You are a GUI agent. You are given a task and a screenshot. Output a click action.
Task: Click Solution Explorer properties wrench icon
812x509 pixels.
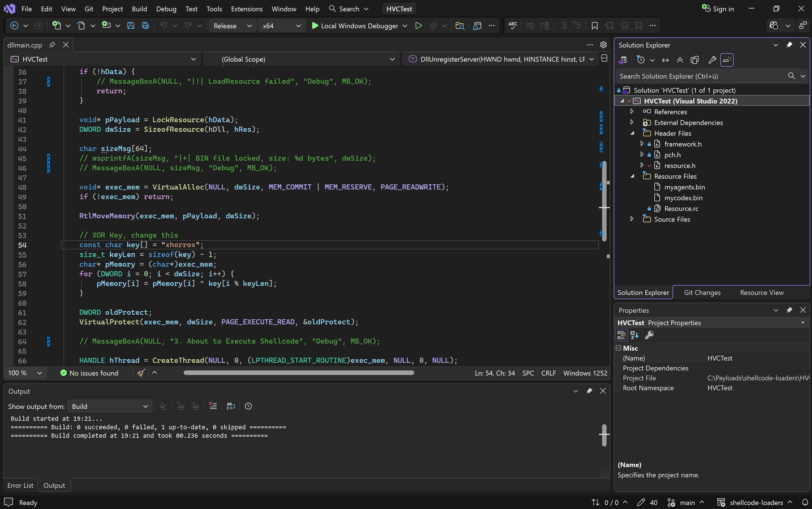click(712, 60)
